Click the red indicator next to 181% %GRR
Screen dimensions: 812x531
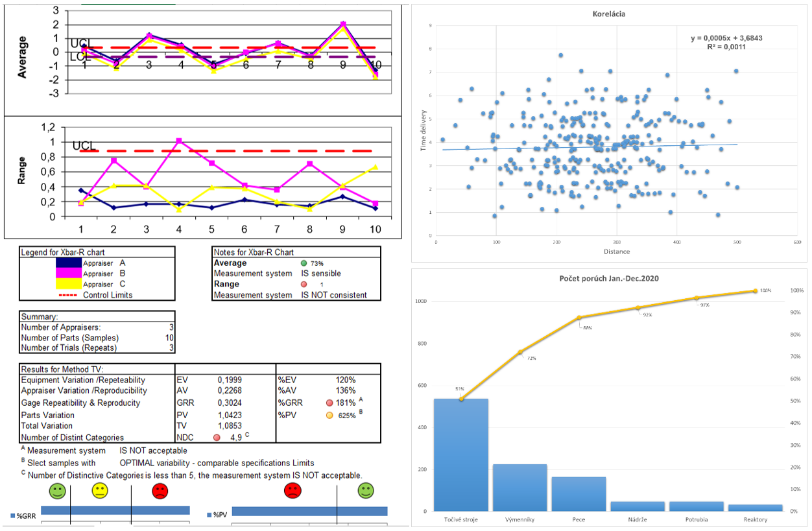point(329,403)
